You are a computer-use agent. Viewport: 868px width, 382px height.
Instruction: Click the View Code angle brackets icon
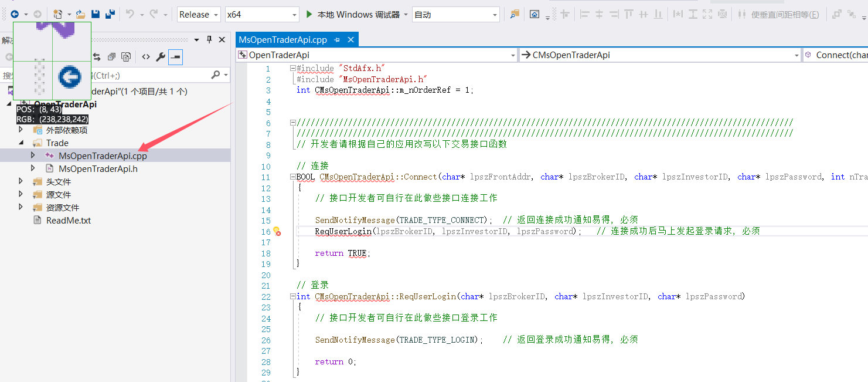146,57
